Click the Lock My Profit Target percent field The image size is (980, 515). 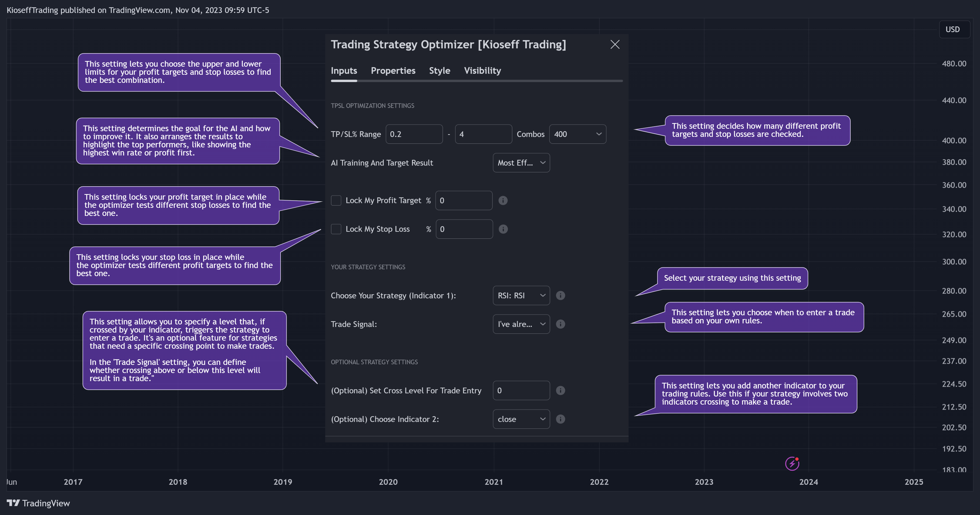click(464, 200)
